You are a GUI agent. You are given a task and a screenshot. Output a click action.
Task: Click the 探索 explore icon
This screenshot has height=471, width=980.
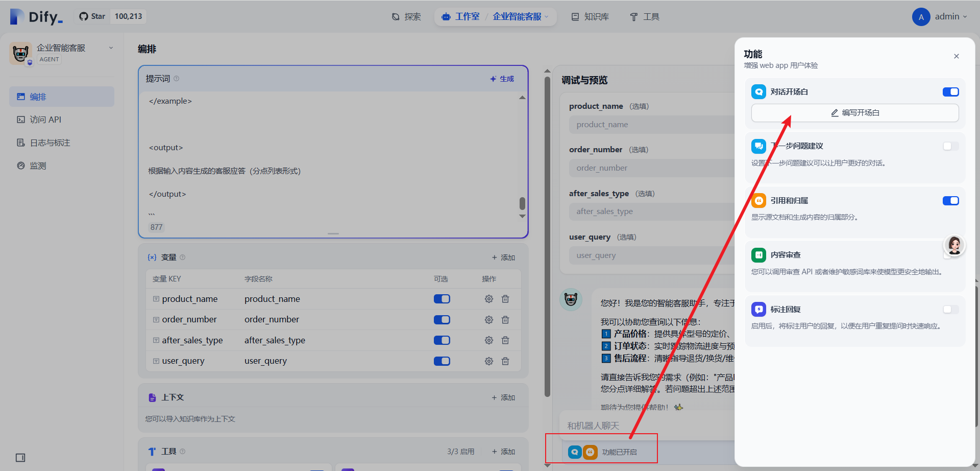coord(396,17)
